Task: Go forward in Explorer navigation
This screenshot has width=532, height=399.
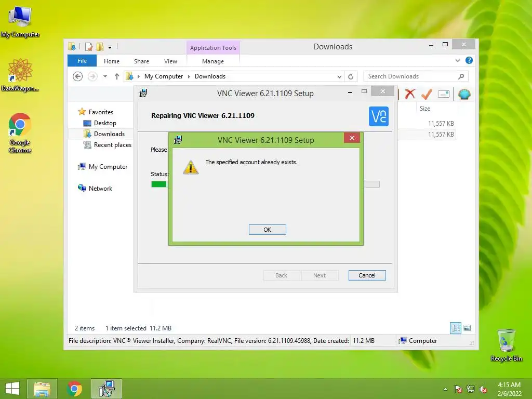Action: pos(92,76)
